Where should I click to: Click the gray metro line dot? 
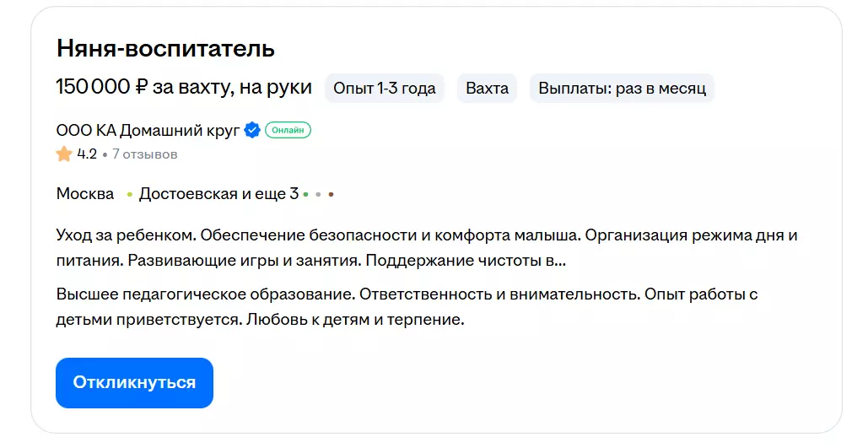(318, 195)
